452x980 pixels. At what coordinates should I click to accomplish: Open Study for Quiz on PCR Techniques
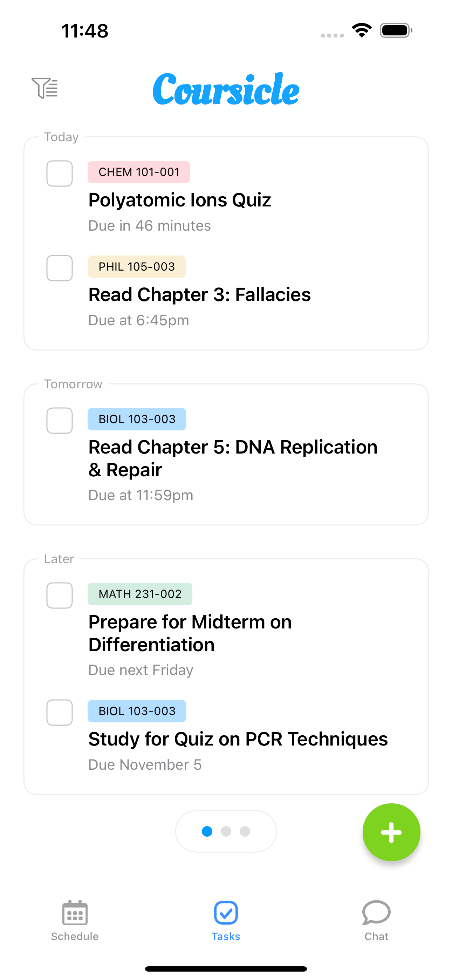click(x=238, y=739)
